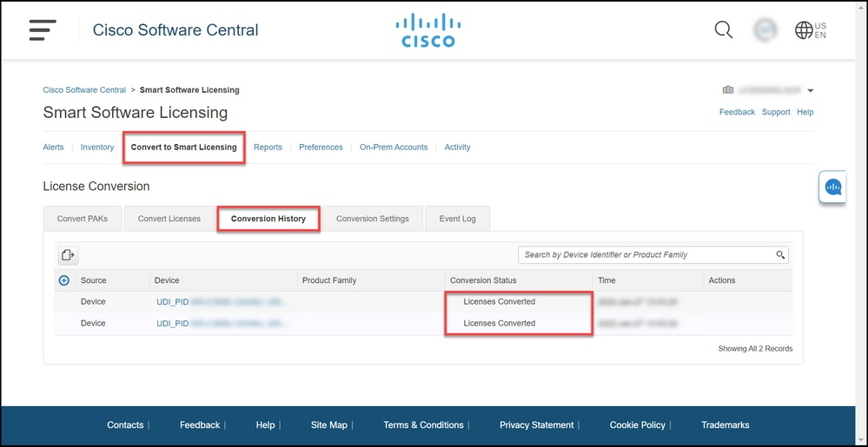Switch to the Inventory tab
This screenshot has height=447, width=868.
click(x=97, y=148)
